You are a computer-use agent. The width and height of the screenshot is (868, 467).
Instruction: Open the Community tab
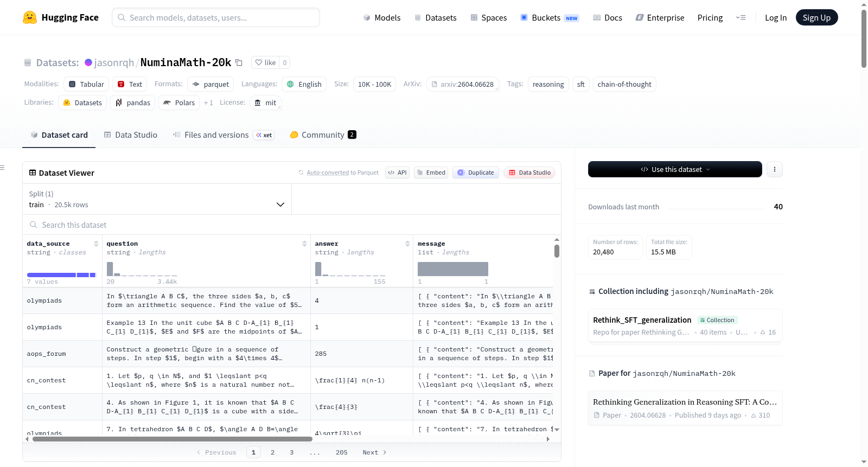(x=323, y=135)
